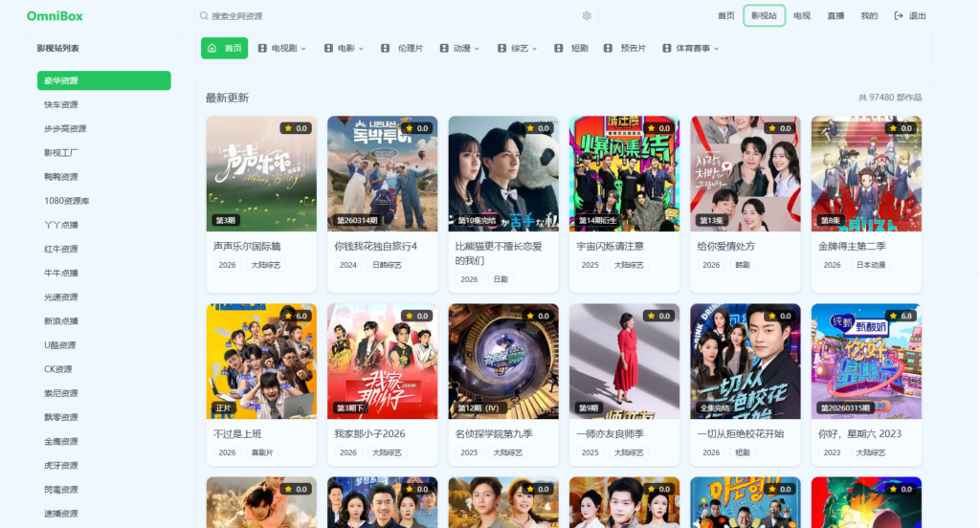Click the film icon beside 预告片
The height and width of the screenshot is (528, 980).
pos(608,48)
